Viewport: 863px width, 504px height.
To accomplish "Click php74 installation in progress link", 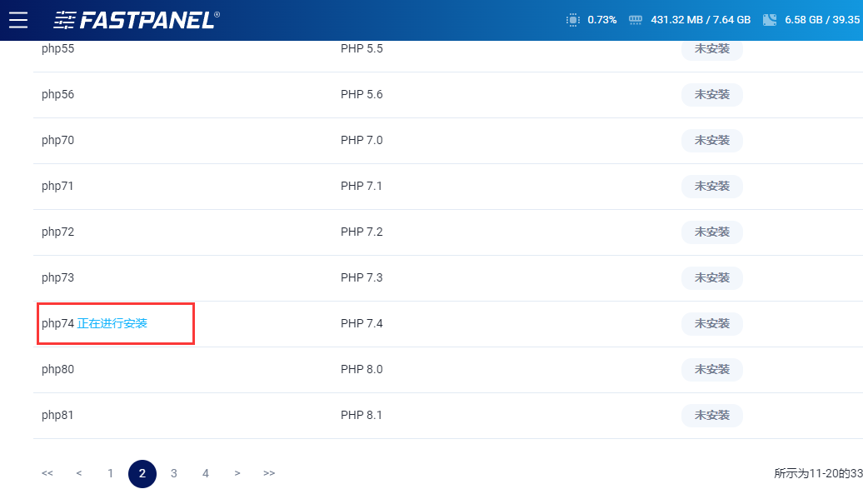I will coord(112,323).
